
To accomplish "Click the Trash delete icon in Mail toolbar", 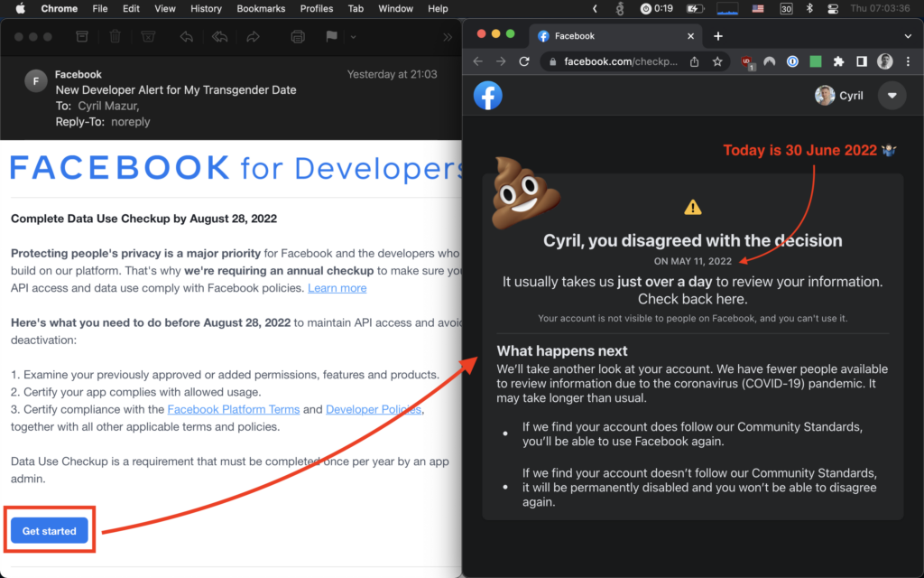I will (x=115, y=36).
